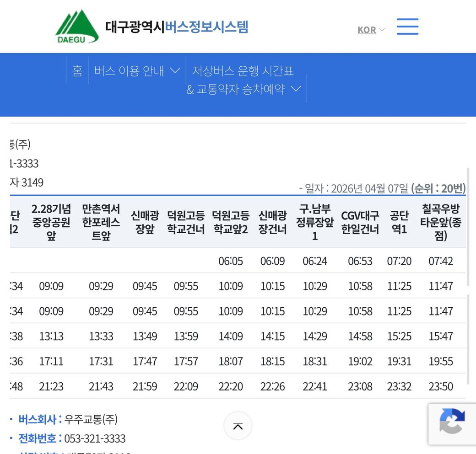Click the Daegu mountain logo icon
Screen dimensions: 476x454
coord(77,27)
